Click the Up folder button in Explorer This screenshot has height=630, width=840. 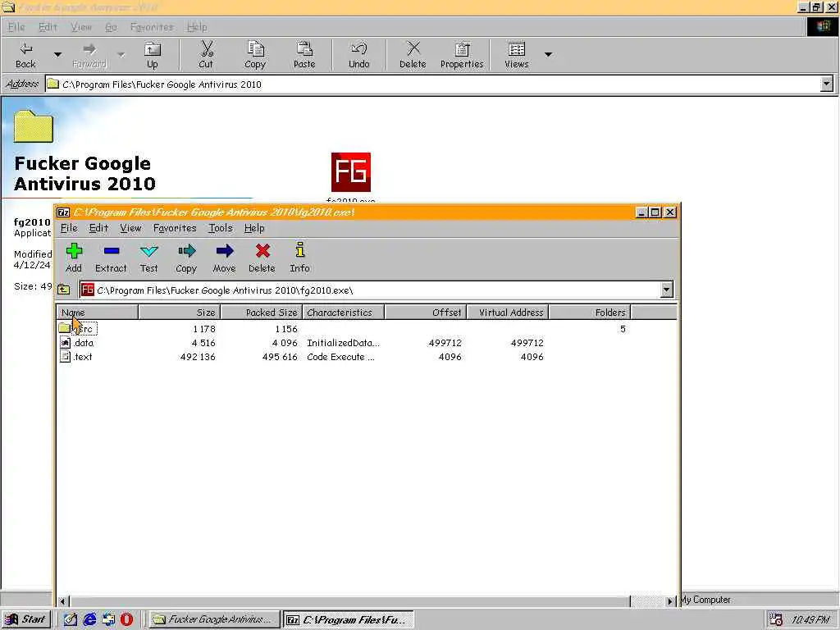152,55
